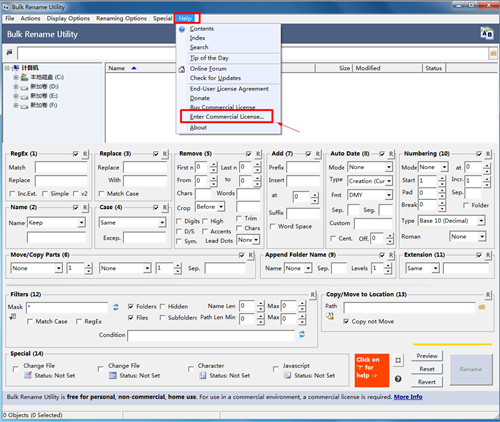500x422 pixels.
Task: Click the Auto Date (8) reset R button
Action: (x=391, y=154)
